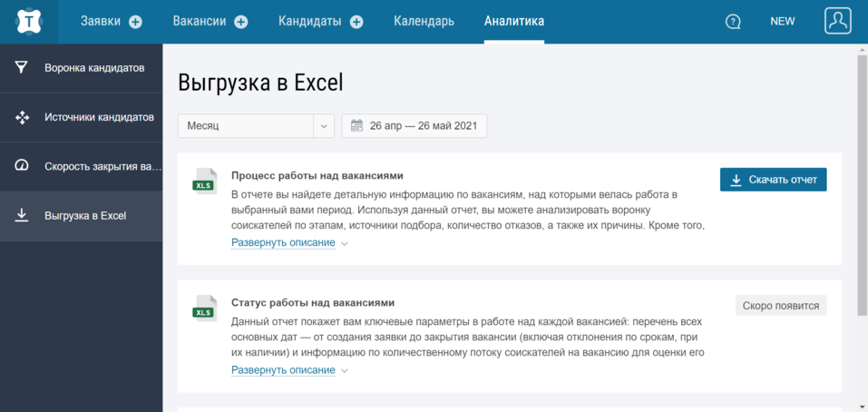Click the Скоро появится badge

(781, 305)
